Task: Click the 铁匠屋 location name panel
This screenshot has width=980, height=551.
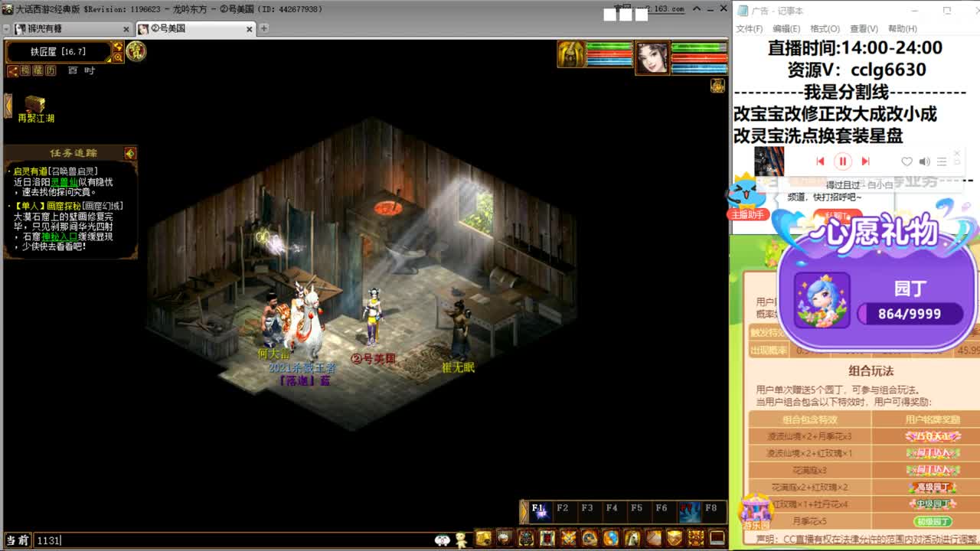Action: click(59, 52)
